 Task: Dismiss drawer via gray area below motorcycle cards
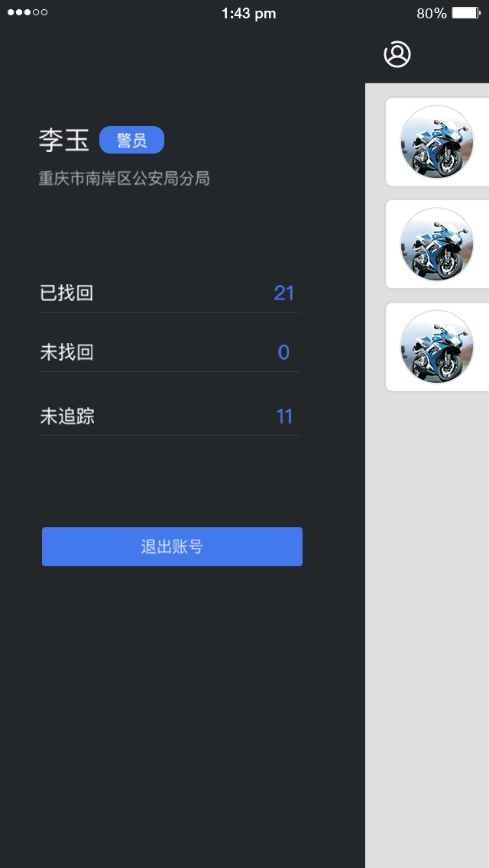tap(427, 626)
